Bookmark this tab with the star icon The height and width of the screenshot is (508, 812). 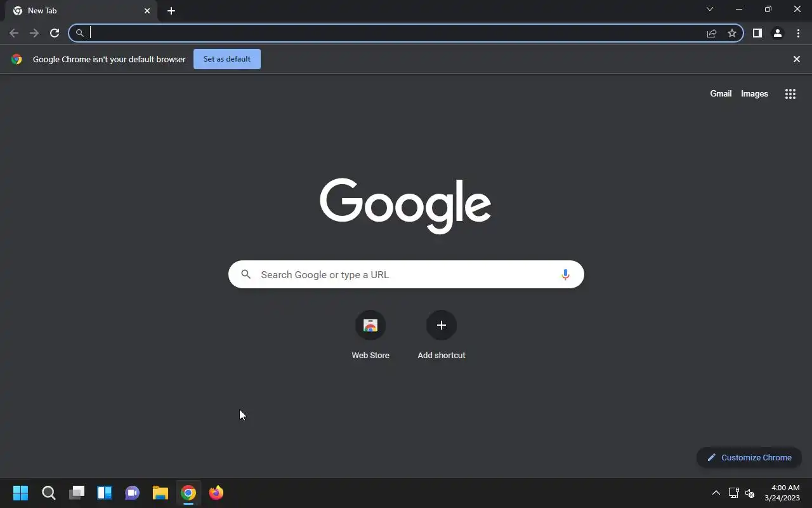[732, 33]
